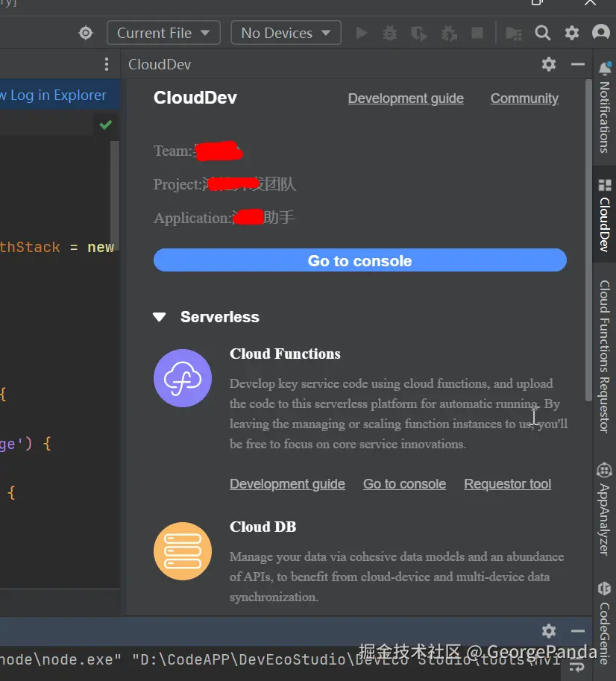Close the window with the X button
The image size is (616, 681).
coord(590,2)
